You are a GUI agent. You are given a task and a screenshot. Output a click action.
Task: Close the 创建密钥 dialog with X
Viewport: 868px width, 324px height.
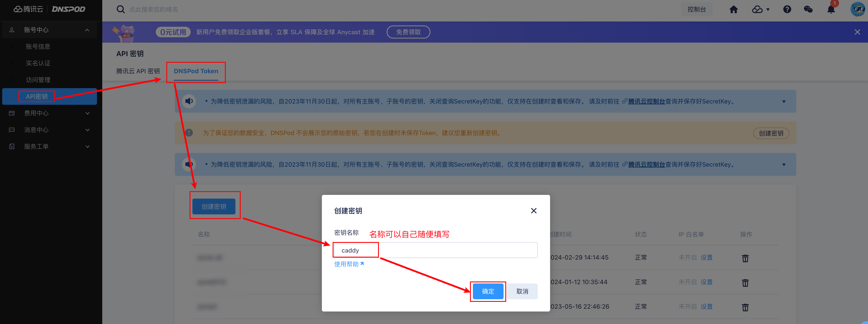pyautogui.click(x=534, y=210)
